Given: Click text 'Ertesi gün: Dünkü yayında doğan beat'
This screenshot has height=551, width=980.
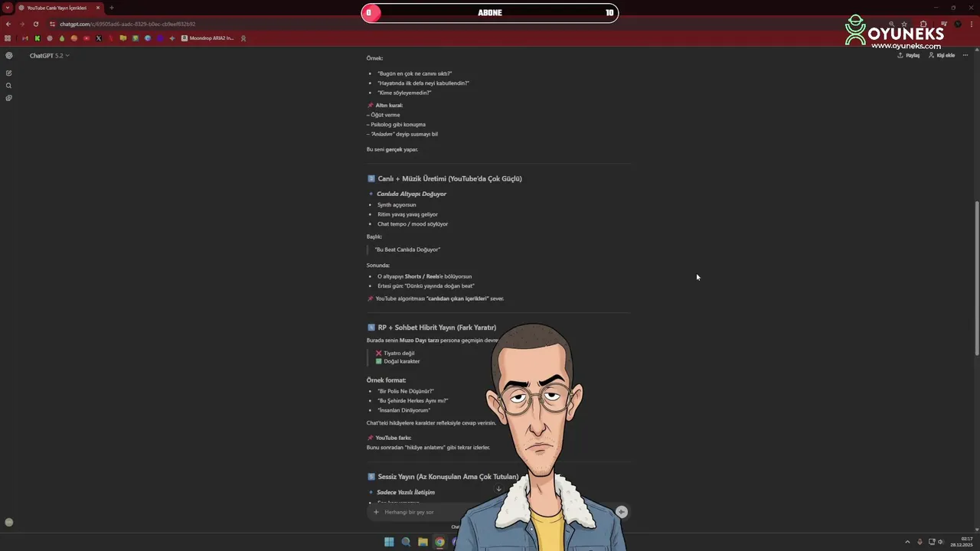Looking at the screenshot, I should coord(426,286).
